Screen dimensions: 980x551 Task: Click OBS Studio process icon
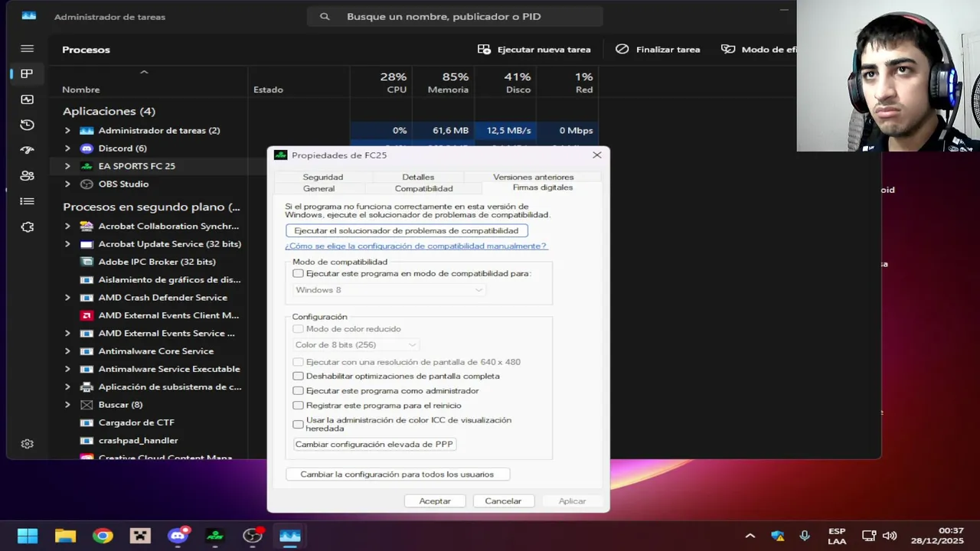click(87, 184)
